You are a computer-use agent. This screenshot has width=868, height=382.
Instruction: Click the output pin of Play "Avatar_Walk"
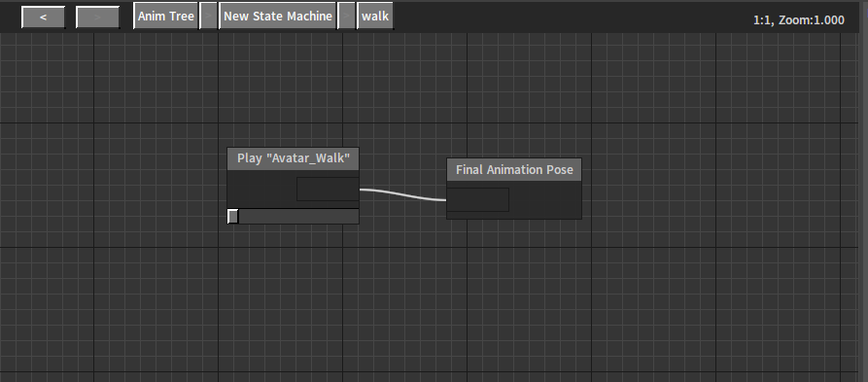pos(328,189)
